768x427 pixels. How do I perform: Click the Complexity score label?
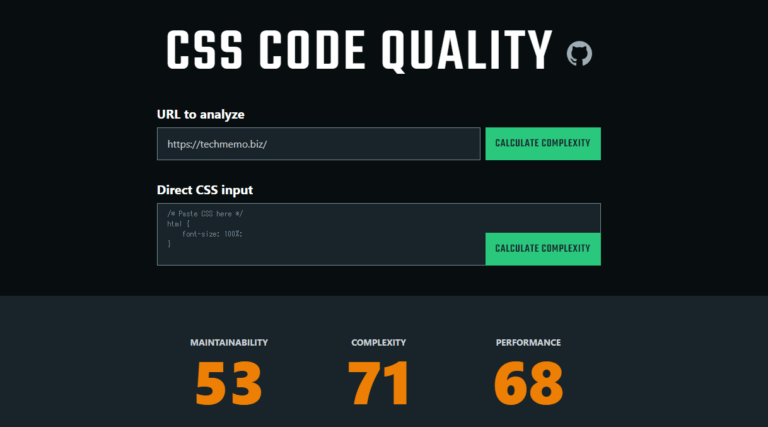(x=378, y=343)
